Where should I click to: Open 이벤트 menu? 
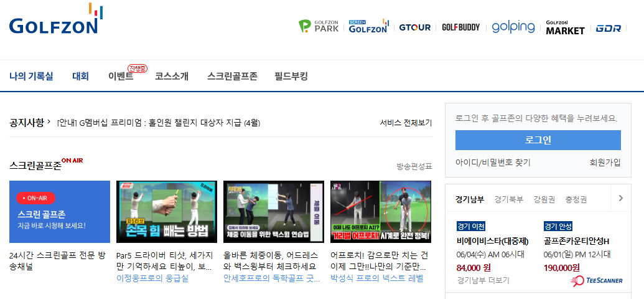pyautogui.click(x=121, y=77)
